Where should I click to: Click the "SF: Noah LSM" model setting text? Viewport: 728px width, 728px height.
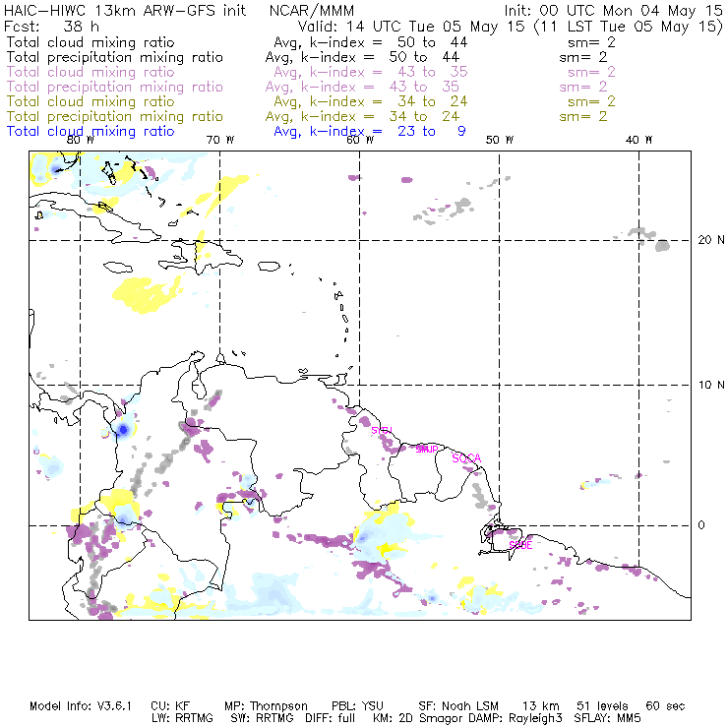pyautogui.click(x=458, y=706)
